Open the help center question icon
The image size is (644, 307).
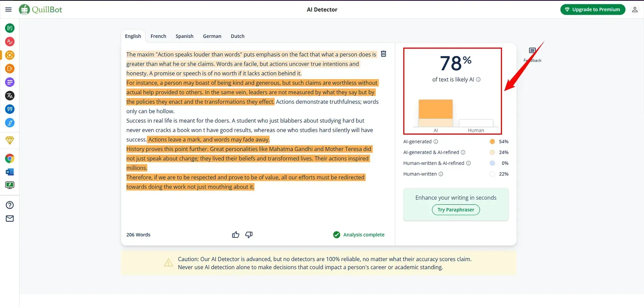click(x=10, y=205)
